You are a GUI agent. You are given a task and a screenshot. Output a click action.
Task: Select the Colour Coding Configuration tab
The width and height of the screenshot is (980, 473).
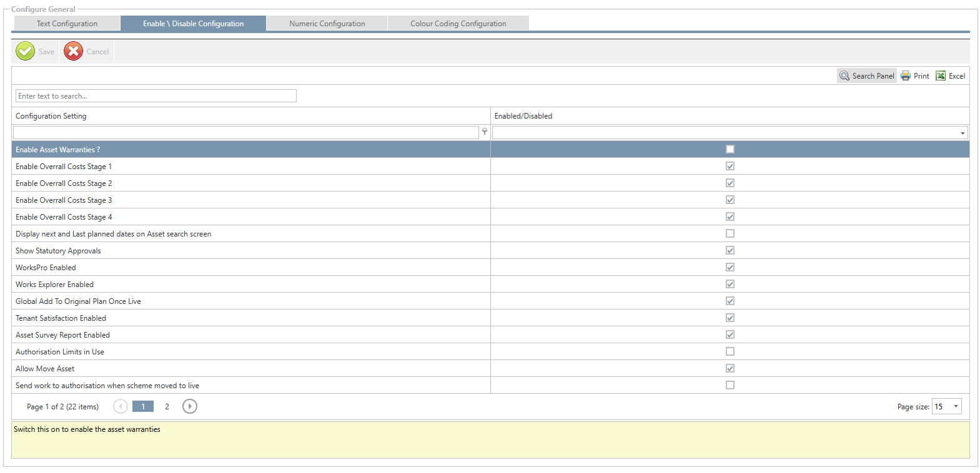(x=458, y=24)
